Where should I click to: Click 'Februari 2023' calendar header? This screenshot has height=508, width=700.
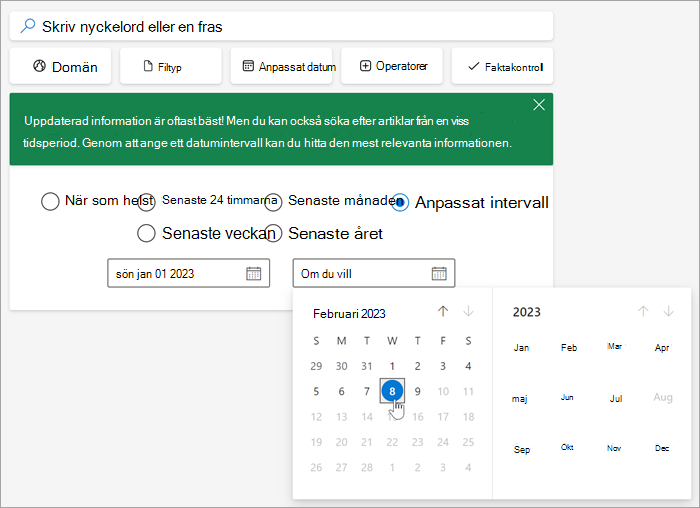pos(349,314)
